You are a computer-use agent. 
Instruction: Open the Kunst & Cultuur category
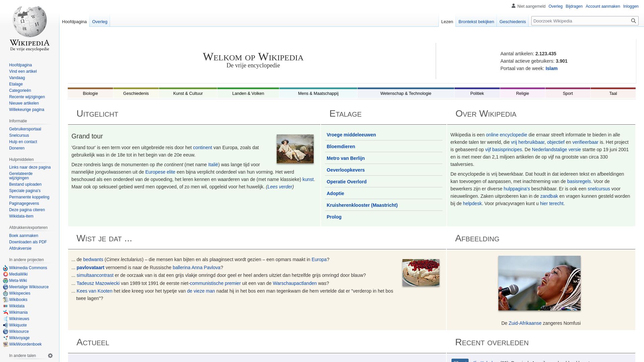(188, 93)
